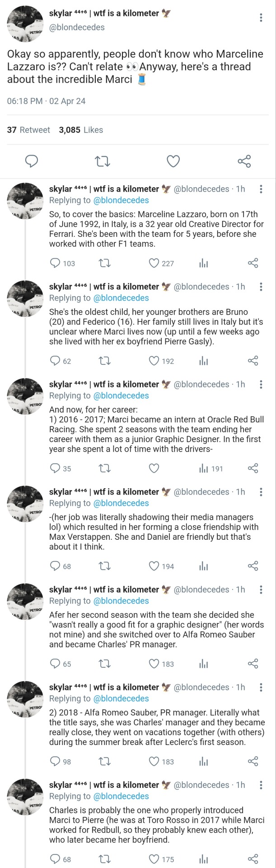Viewport: 276px width, 868px height.
Task: Reply to tweet with 103 comments
Action: tap(55, 263)
